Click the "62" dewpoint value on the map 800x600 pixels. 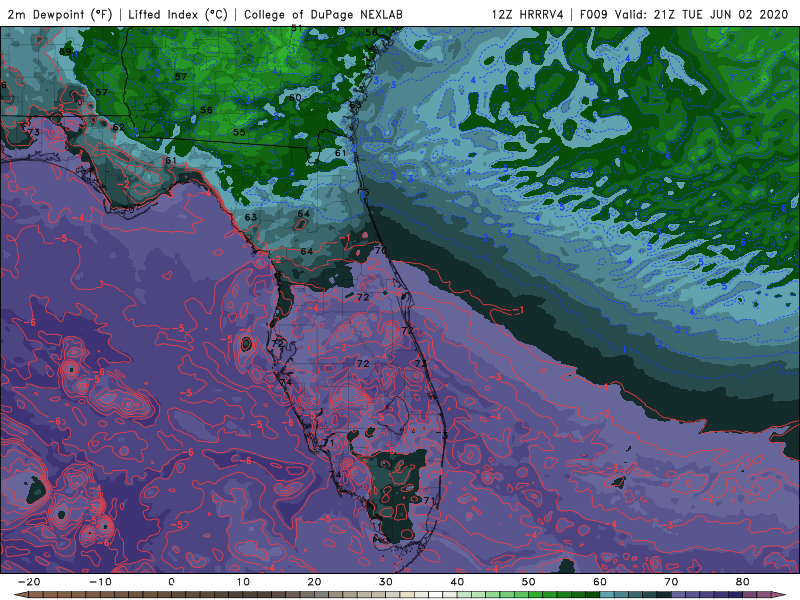(118, 127)
